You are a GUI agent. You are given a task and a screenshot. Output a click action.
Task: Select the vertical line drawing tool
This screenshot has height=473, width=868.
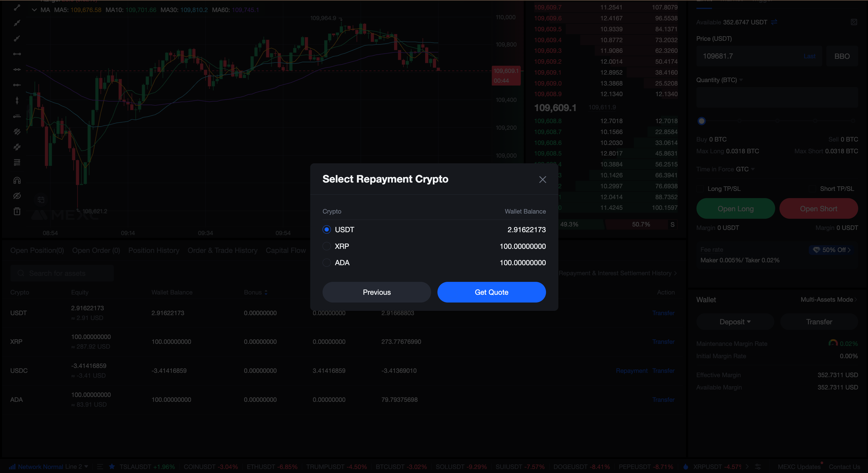(17, 100)
